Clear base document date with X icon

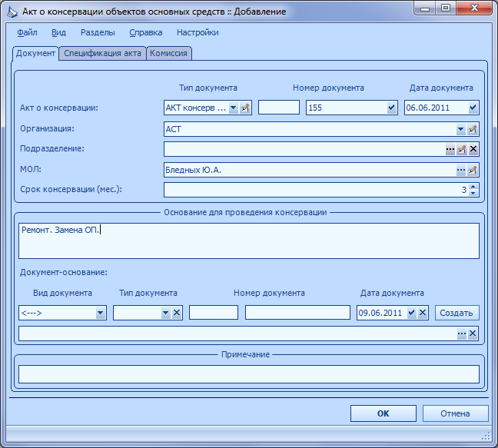(423, 313)
